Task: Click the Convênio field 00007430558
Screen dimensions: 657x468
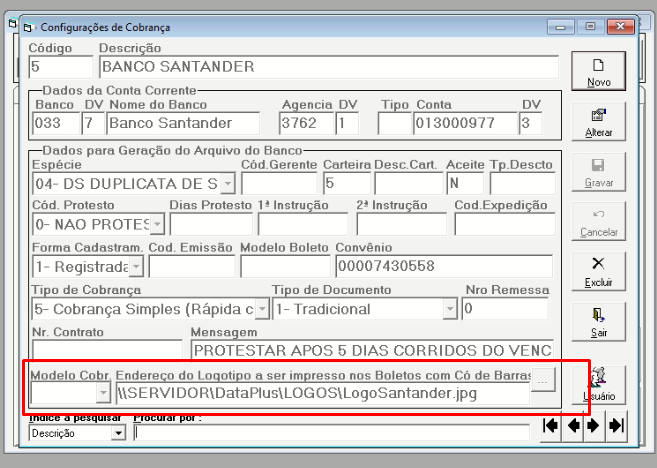Action: (444, 266)
